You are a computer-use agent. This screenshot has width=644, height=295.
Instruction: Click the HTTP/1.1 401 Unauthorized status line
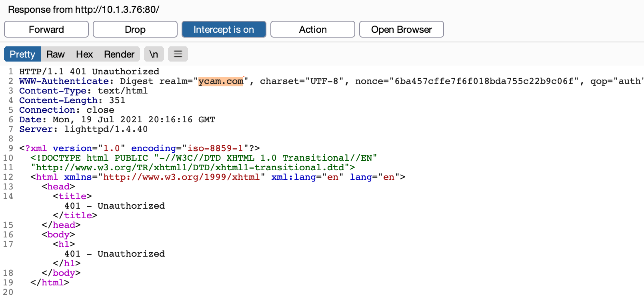coord(89,72)
